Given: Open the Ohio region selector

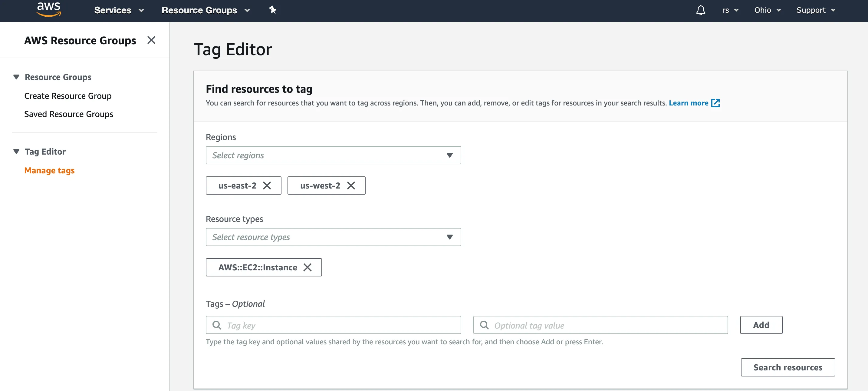Looking at the screenshot, I should pos(767,10).
